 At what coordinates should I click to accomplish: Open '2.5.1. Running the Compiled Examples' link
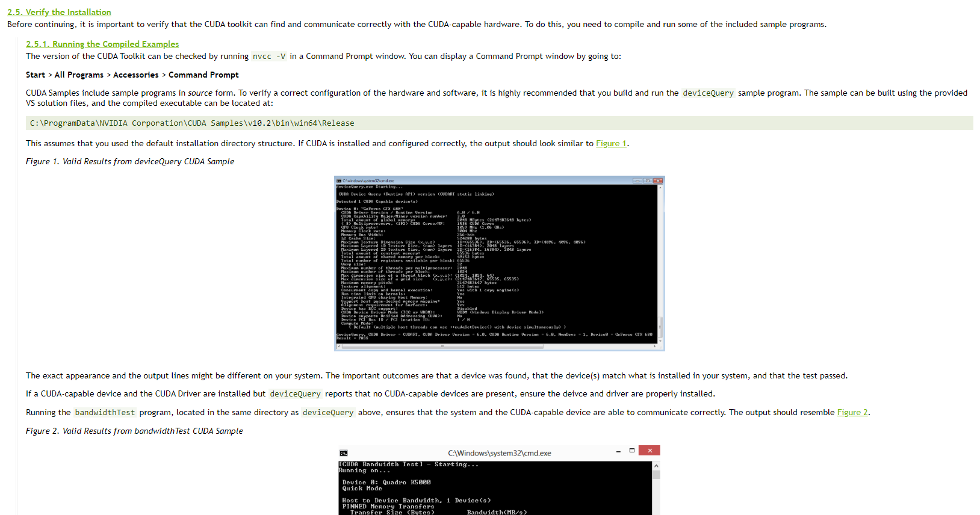(x=102, y=44)
